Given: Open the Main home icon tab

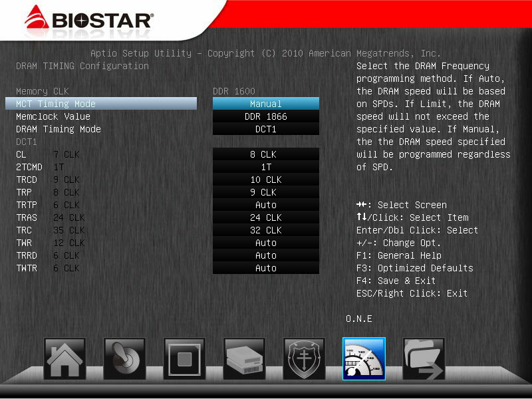Looking at the screenshot, I should [x=65, y=358].
